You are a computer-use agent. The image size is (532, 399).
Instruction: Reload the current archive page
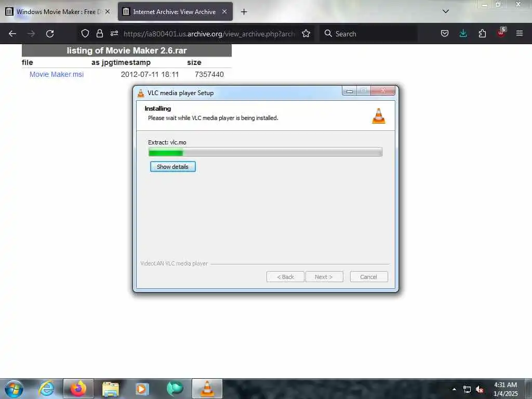tap(50, 34)
